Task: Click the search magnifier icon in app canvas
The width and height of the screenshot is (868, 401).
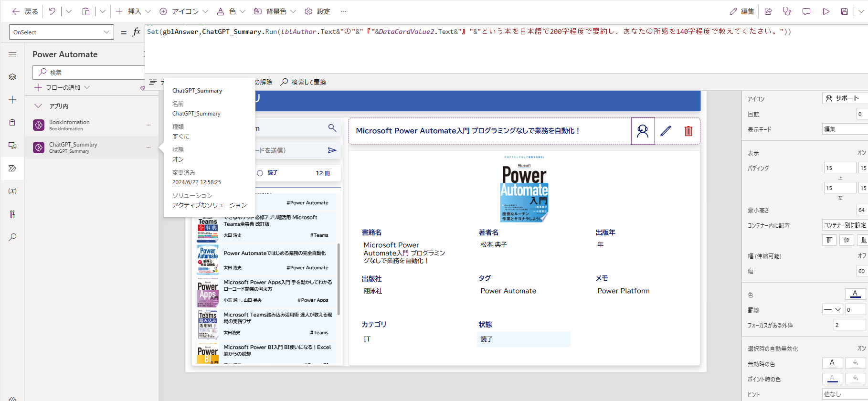Action: (x=332, y=128)
